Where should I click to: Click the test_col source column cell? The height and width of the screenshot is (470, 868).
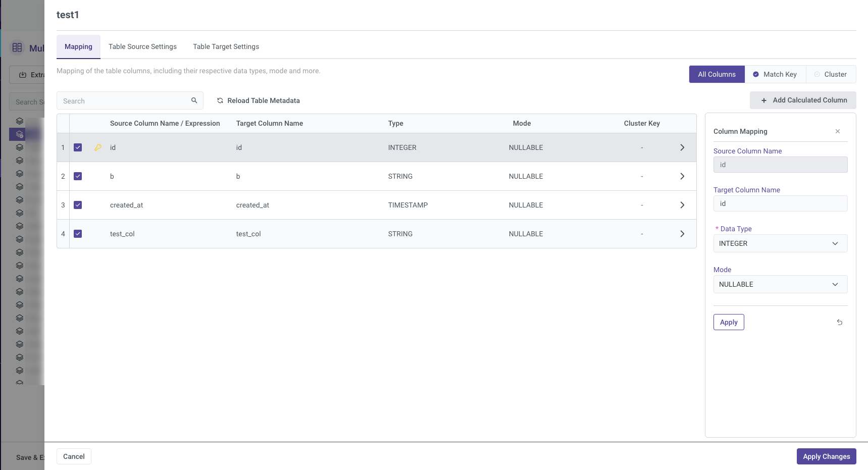122,234
